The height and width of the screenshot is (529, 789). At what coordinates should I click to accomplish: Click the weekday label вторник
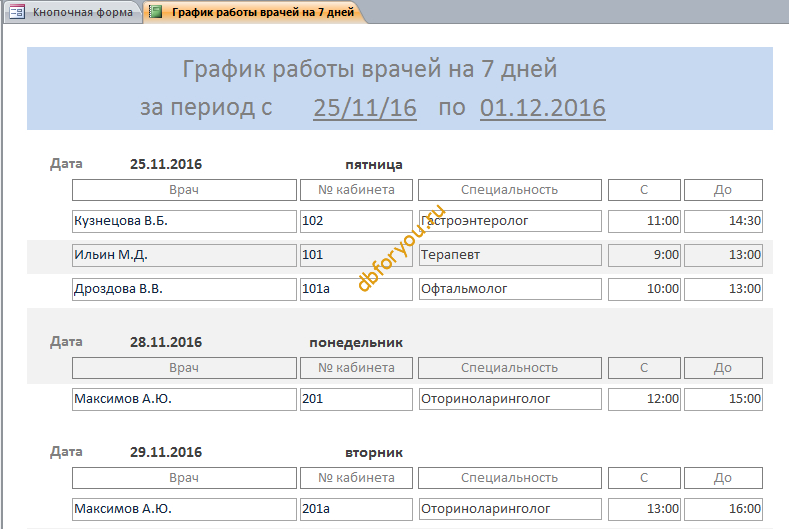374,452
